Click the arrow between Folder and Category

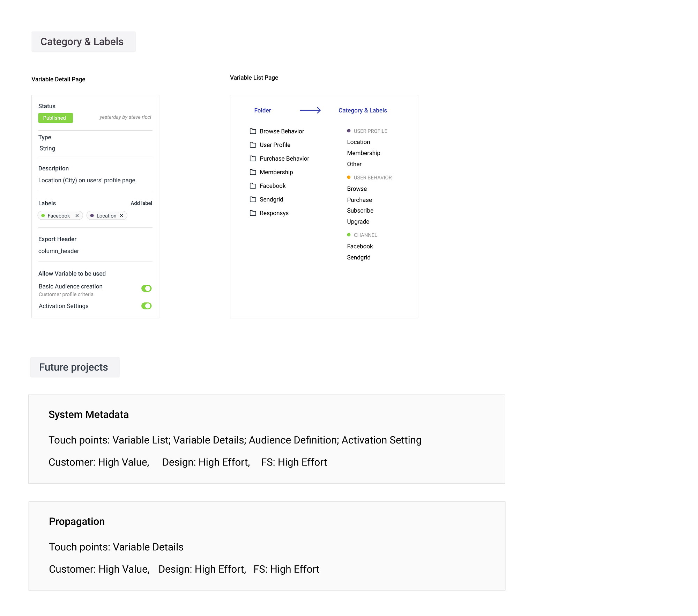[x=310, y=110]
